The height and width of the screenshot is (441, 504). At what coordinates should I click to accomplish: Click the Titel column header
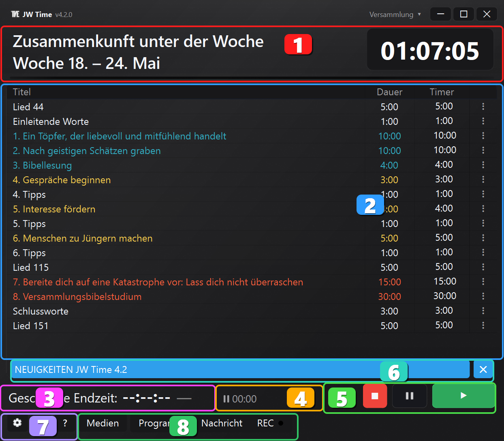(x=22, y=92)
